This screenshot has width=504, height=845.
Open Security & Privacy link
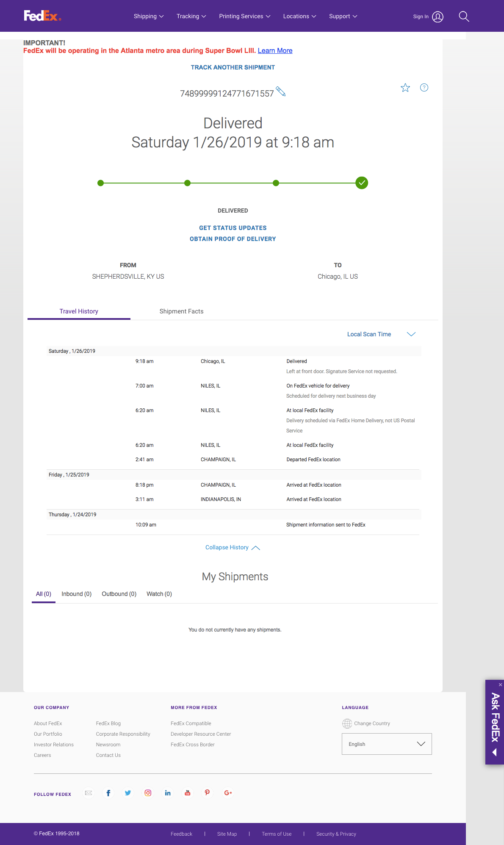336,834
